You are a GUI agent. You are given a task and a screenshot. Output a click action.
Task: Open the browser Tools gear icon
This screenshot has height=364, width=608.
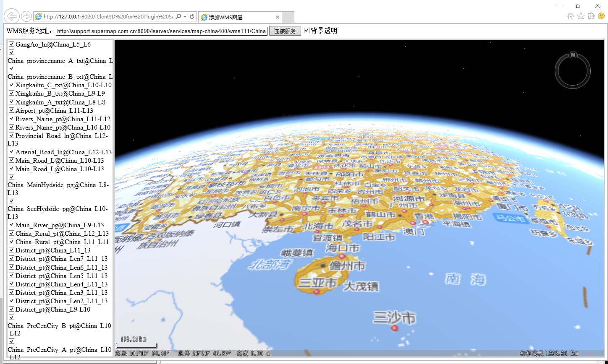pos(591,16)
